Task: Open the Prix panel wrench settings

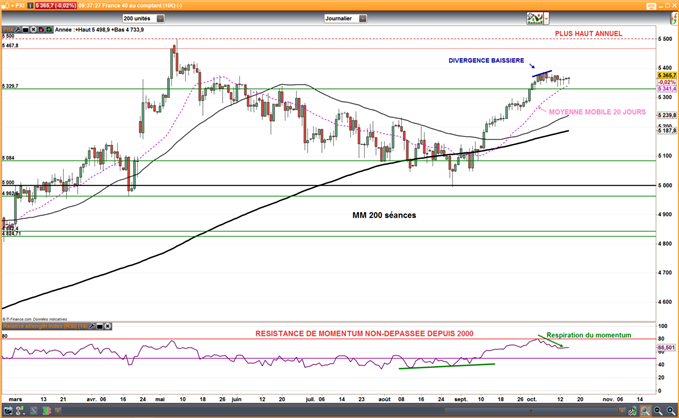Action: click(18, 30)
